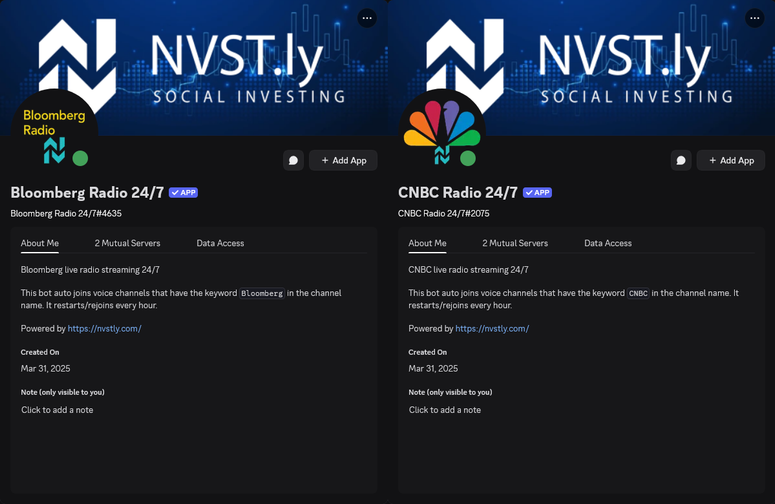Viewport: 775px width, 504px height.
Task: Select About Me tab in CNBC profile
Action: coord(427,243)
